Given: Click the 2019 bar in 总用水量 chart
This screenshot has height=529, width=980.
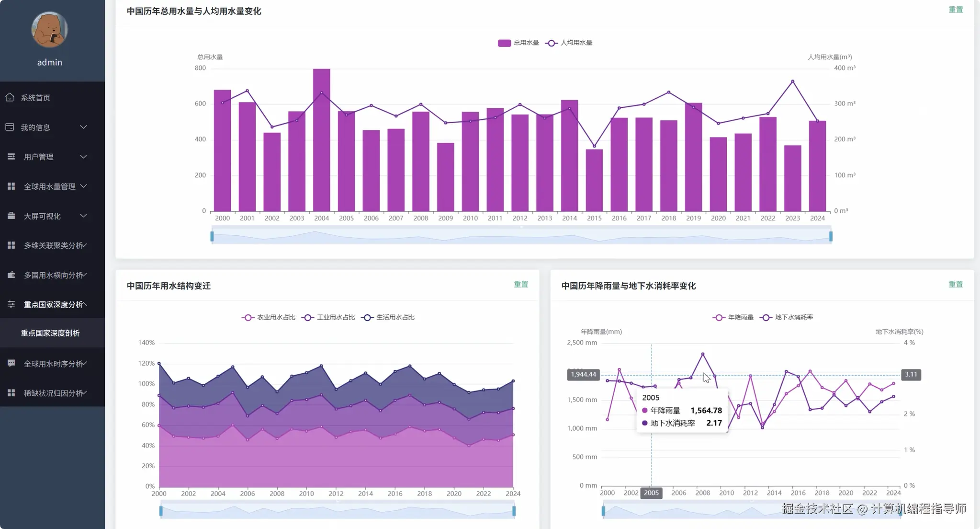Looking at the screenshot, I should [693, 157].
